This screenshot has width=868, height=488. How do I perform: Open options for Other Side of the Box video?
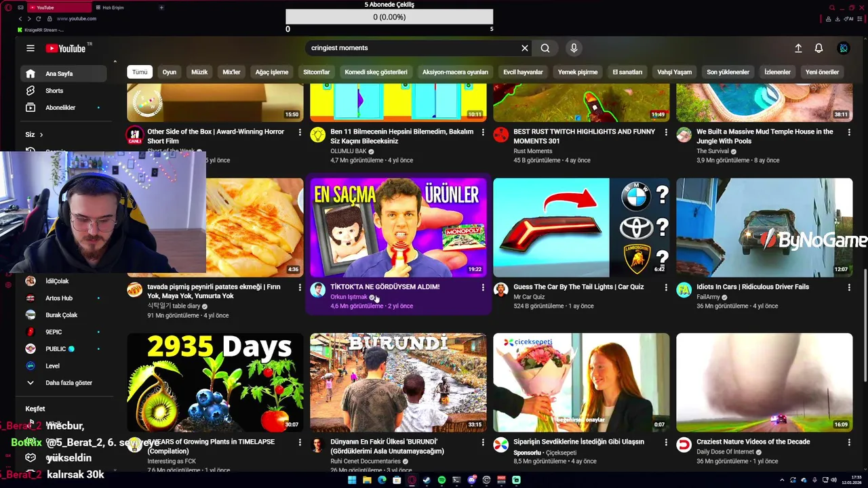coord(300,133)
